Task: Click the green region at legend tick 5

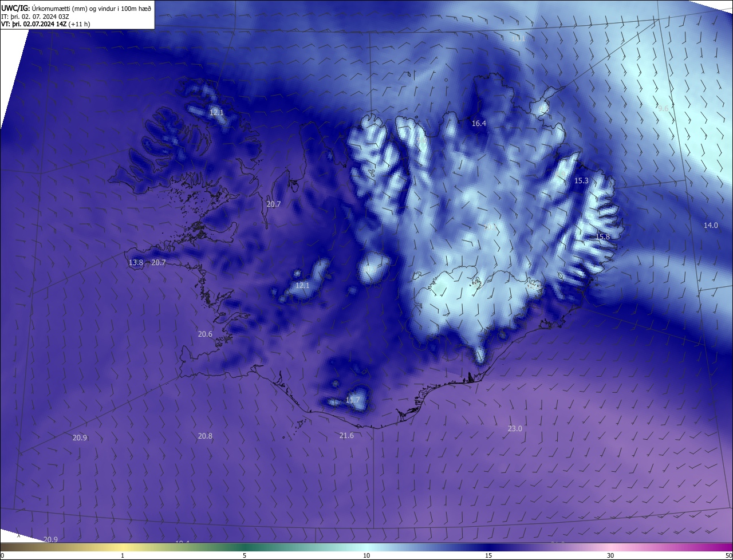Action: (245, 547)
